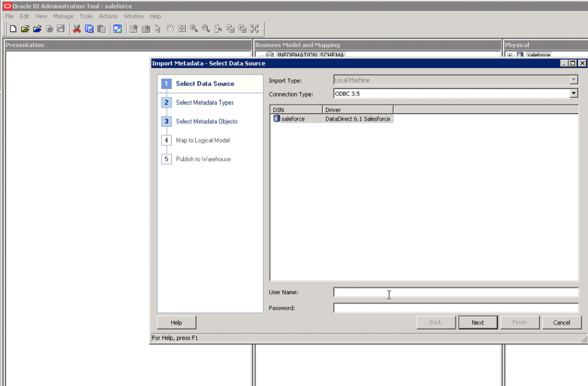Click the red scissors Cut icon
588x386 pixels.
coord(77,29)
